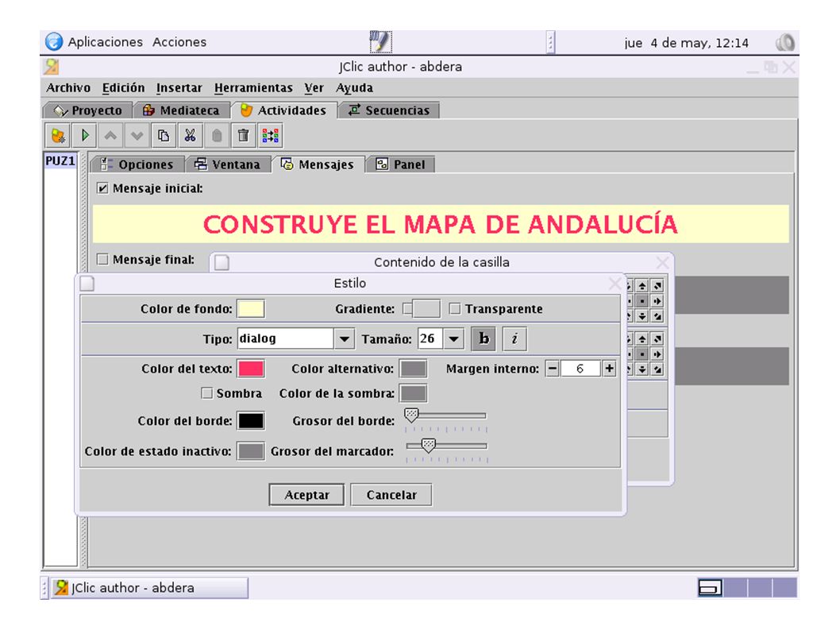Screen dimensions: 840x630
Task: Open the Color del texto swatch
Action: coord(251,369)
